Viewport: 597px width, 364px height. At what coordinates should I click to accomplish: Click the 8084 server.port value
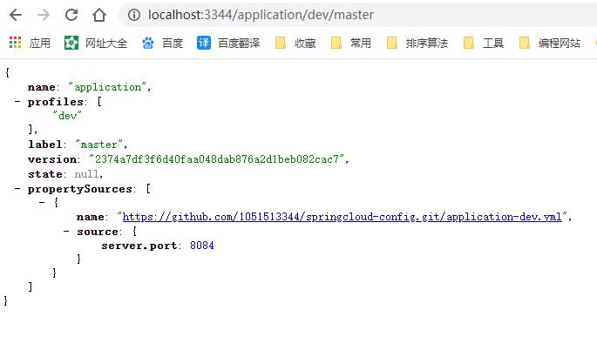(202, 246)
